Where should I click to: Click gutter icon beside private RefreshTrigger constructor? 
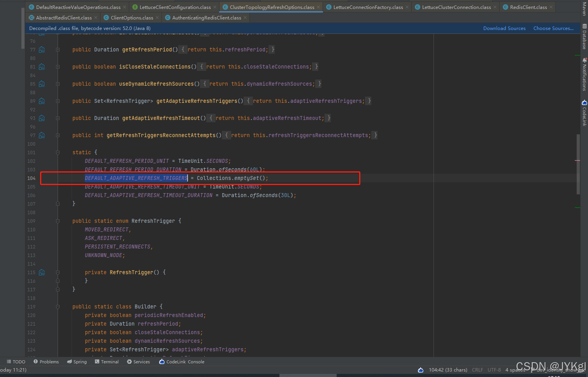(x=42, y=272)
